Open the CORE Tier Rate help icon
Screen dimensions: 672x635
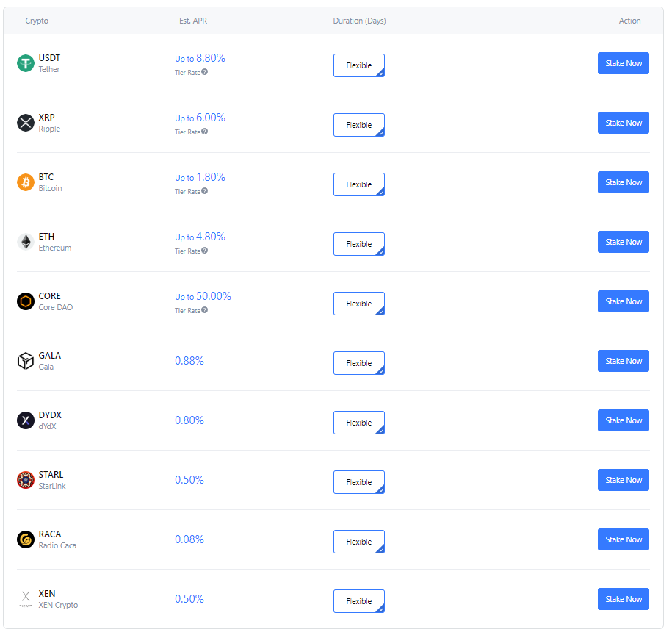(x=205, y=310)
